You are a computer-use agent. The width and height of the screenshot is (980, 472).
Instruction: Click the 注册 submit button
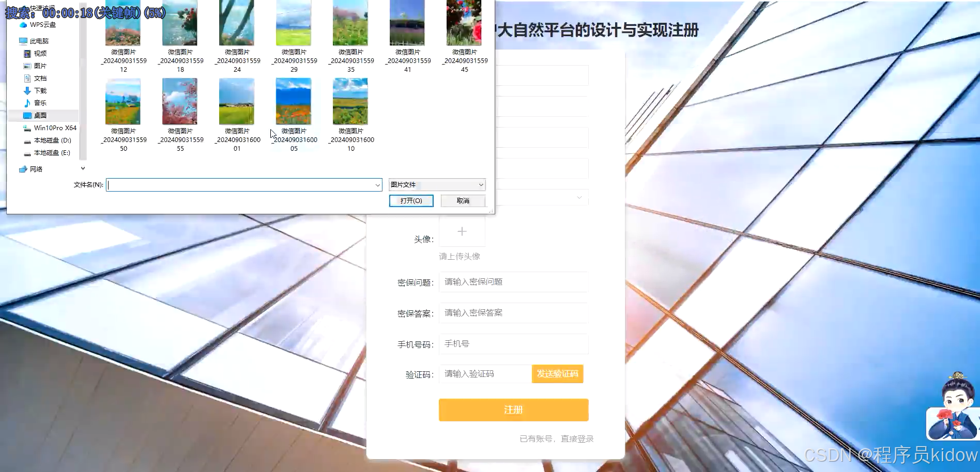(513, 410)
